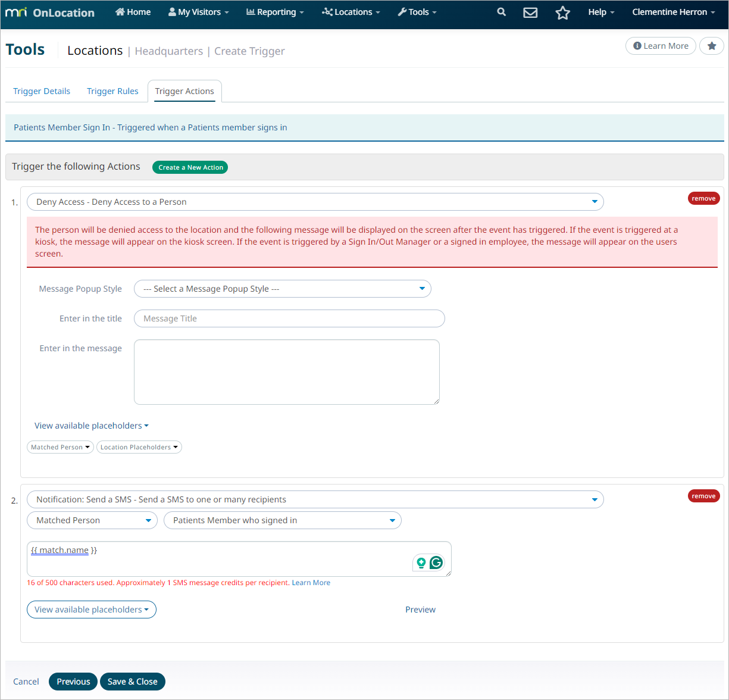Screen dimensions: 729x700
Task: Open Tools navbar menu
Action: pyautogui.click(x=417, y=12)
